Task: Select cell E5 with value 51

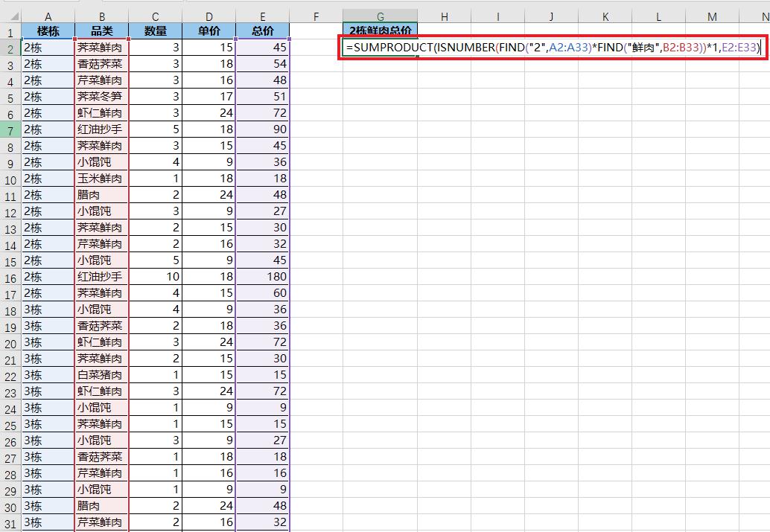Action: pos(263,97)
